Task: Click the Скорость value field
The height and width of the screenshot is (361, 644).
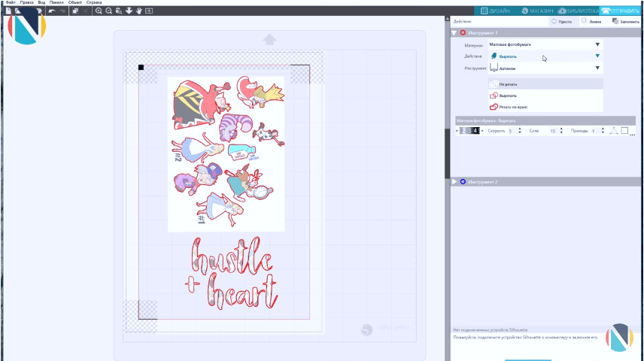Action: point(512,131)
